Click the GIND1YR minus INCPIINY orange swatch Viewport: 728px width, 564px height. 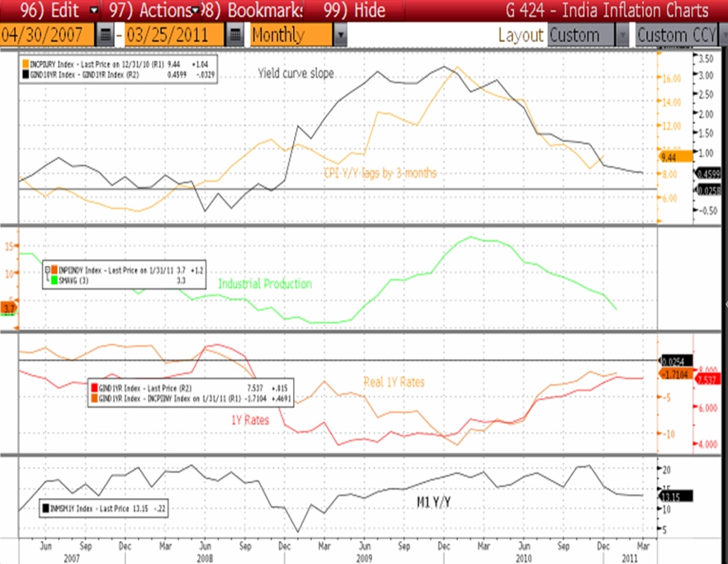(x=94, y=399)
